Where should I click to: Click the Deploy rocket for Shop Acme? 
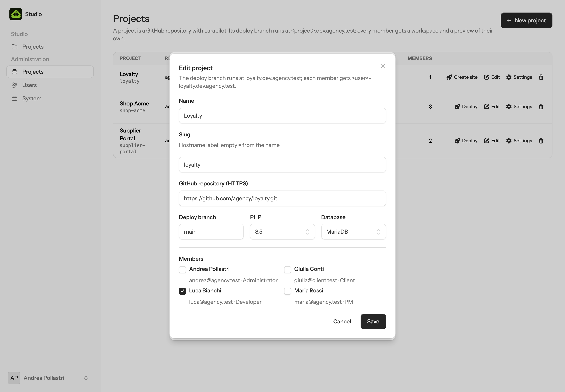[457, 107]
